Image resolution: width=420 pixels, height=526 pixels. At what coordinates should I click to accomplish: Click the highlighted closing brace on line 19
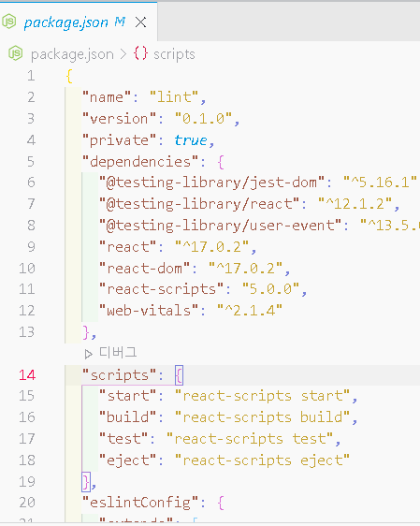coord(86,482)
